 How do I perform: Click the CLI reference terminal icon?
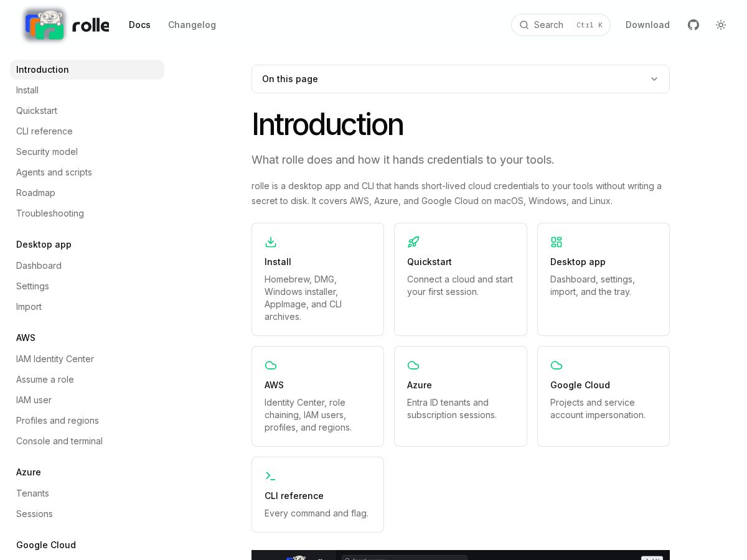tap(271, 476)
